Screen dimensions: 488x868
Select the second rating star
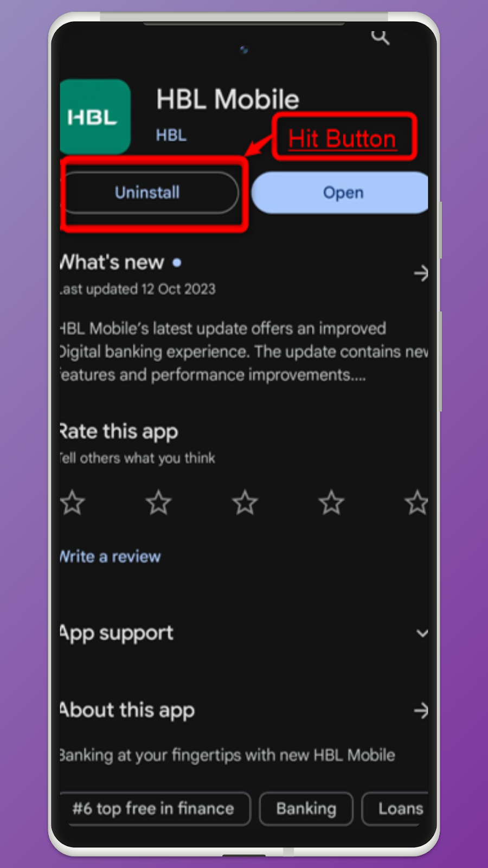[x=158, y=502]
